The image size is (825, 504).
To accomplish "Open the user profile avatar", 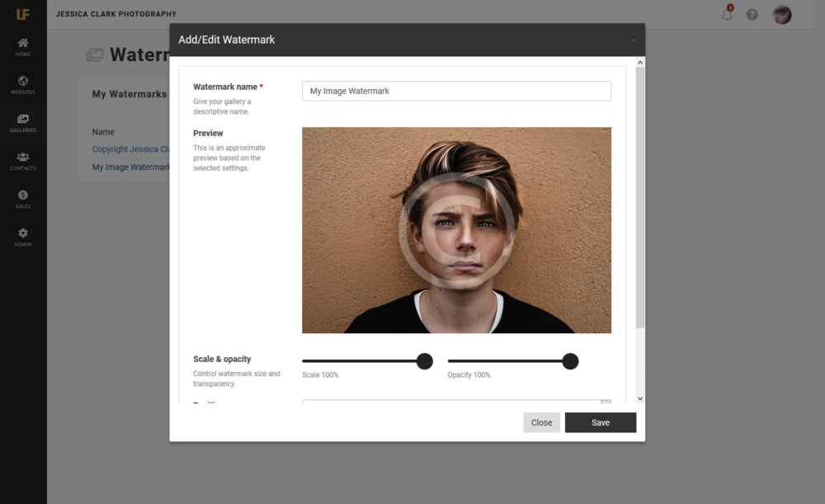I will pyautogui.click(x=781, y=15).
